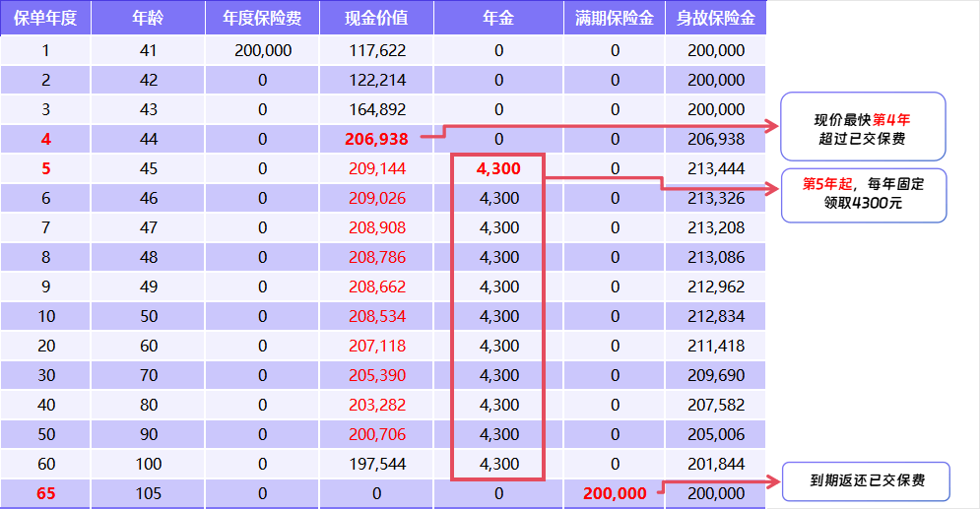The image size is (980, 509).
Task: Select the 第5年起 annuity callout box
Action: pyautogui.click(x=862, y=195)
